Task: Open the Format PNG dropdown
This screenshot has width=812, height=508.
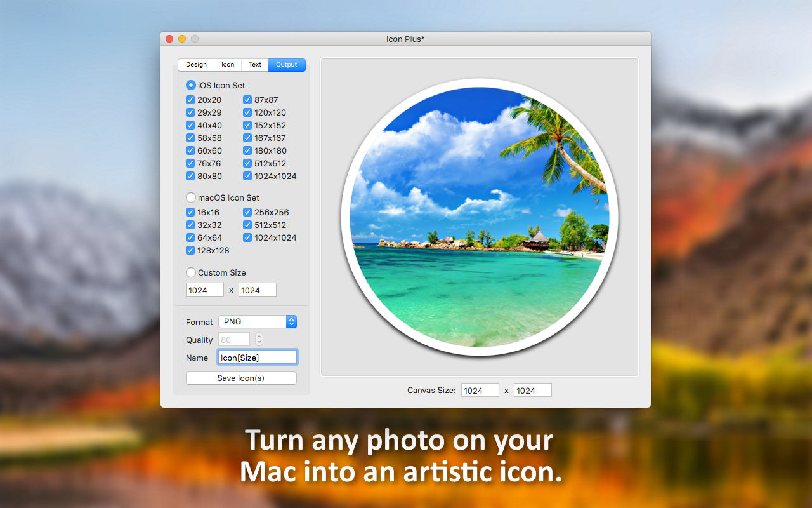Action: coord(258,322)
